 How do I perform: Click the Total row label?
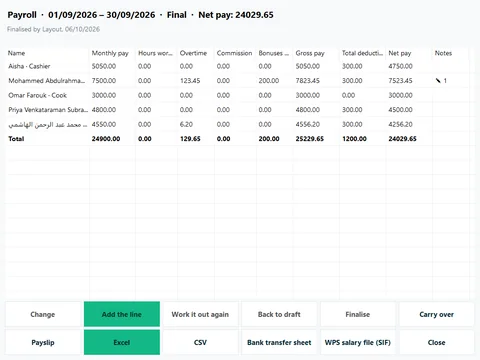click(16, 139)
